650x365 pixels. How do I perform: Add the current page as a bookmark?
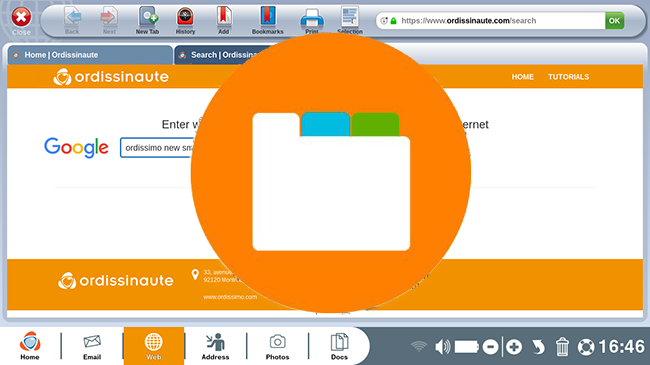(x=223, y=20)
